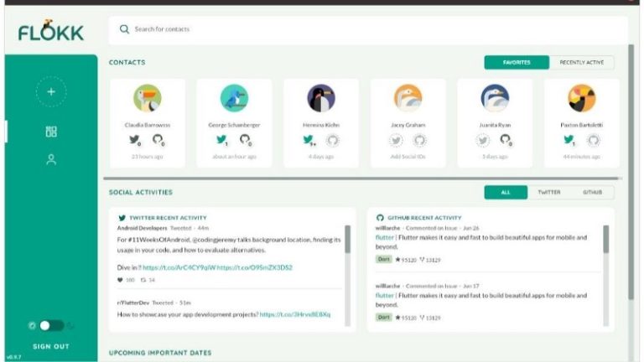Click Claudia Barrowss's Twitter icon

[x=136, y=141]
